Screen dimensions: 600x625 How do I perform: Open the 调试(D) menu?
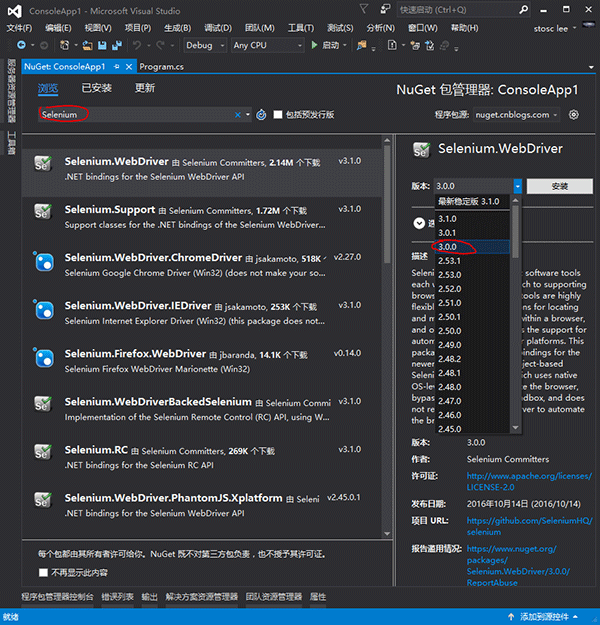tap(218, 28)
